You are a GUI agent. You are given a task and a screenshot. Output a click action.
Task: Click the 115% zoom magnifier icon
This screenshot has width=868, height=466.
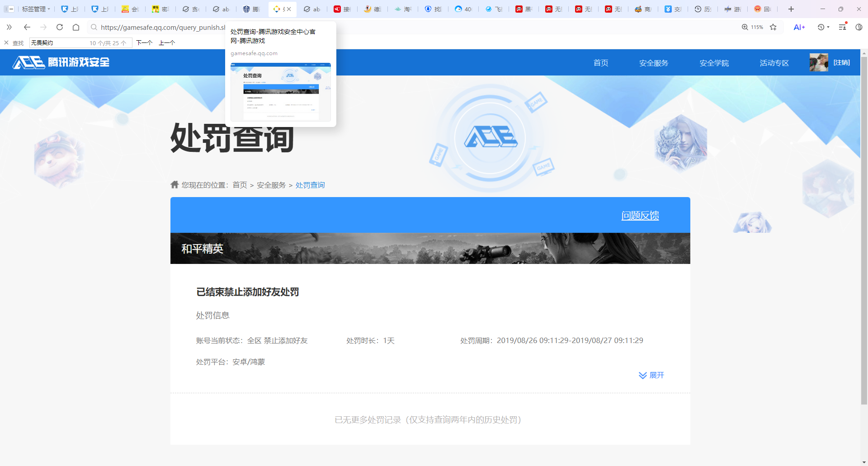(x=745, y=27)
